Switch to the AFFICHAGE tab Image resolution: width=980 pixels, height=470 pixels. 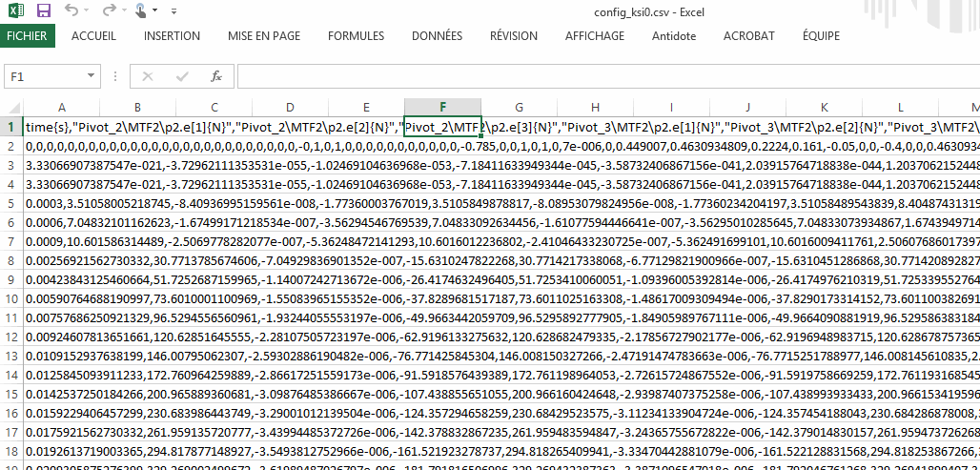click(x=595, y=36)
